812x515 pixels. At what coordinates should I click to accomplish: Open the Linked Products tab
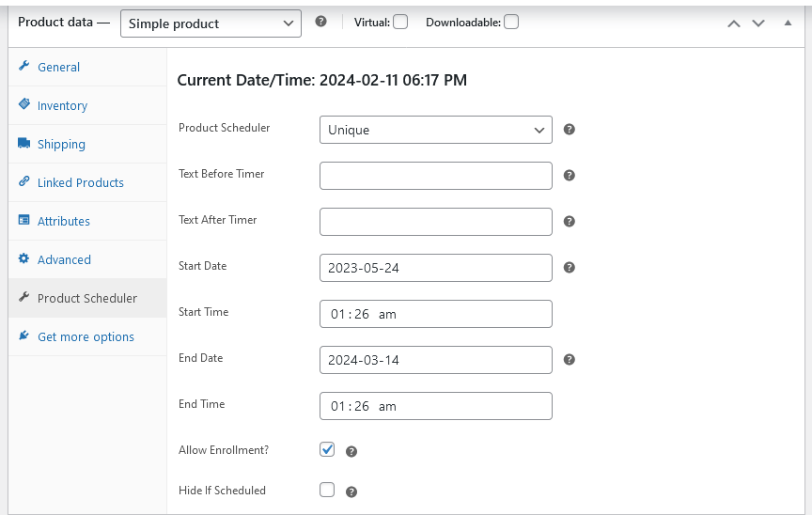pos(80,182)
